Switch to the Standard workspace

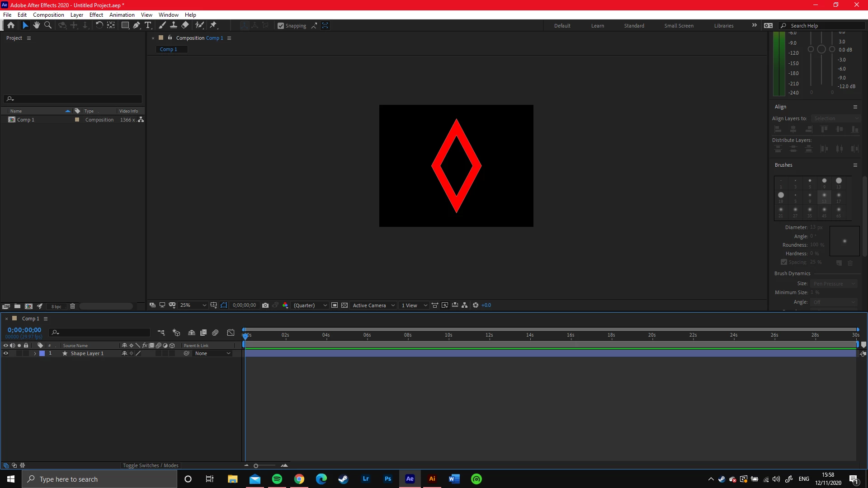[x=634, y=26]
